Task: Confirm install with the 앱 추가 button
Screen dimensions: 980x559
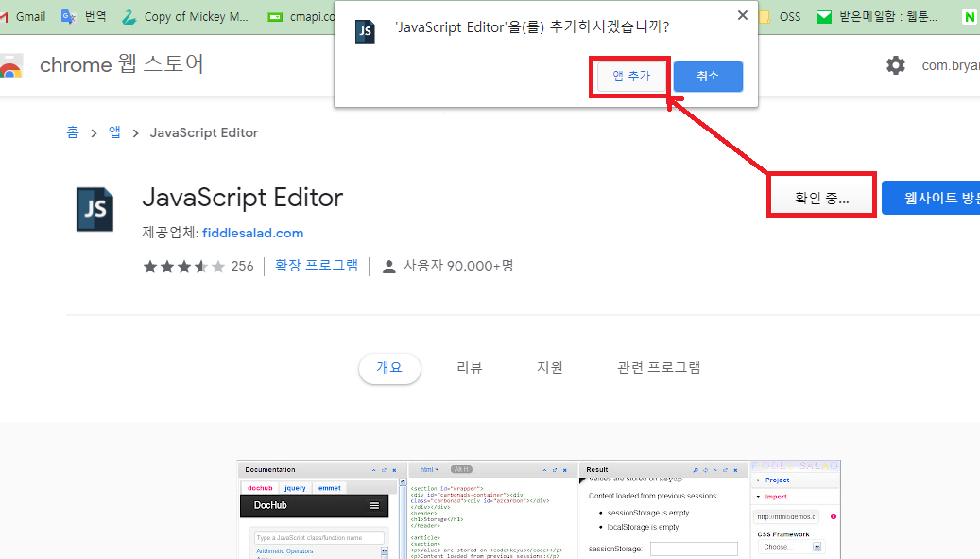Action: (631, 77)
